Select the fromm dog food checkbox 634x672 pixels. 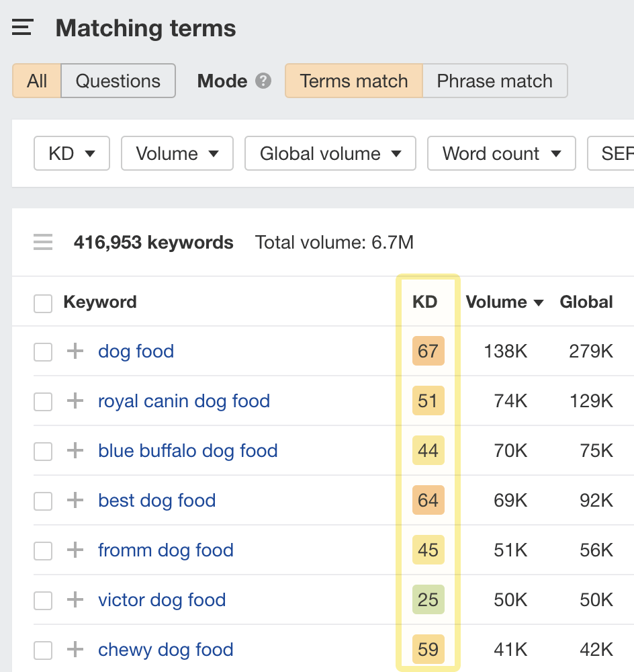(42, 550)
